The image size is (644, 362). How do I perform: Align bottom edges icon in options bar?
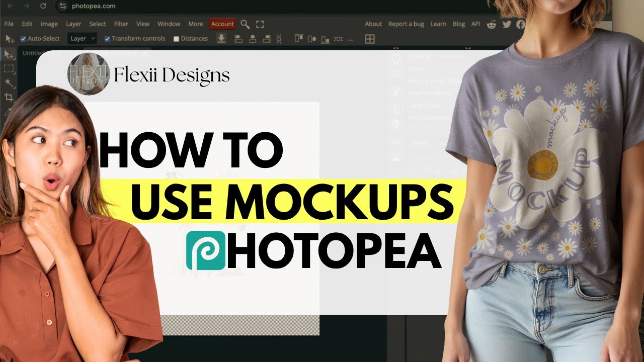[x=326, y=39]
